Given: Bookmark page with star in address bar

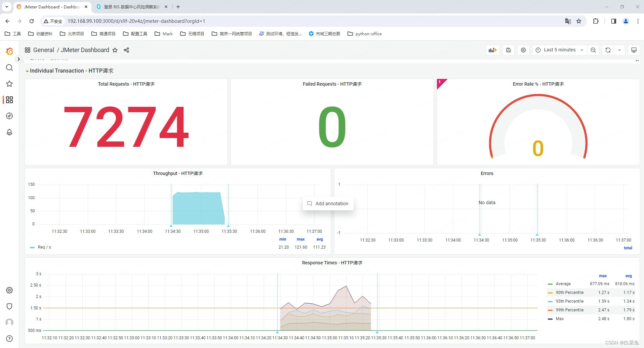Looking at the screenshot, I should [x=579, y=21].
